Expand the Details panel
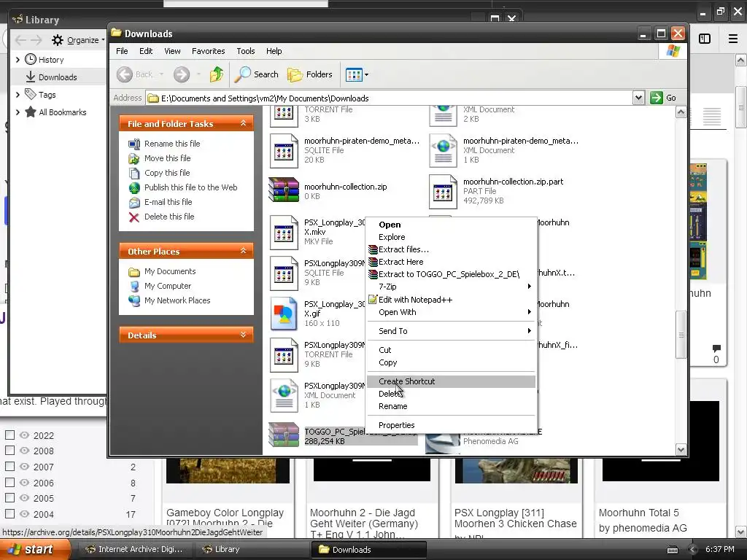The height and width of the screenshot is (560, 747). (243, 335)
